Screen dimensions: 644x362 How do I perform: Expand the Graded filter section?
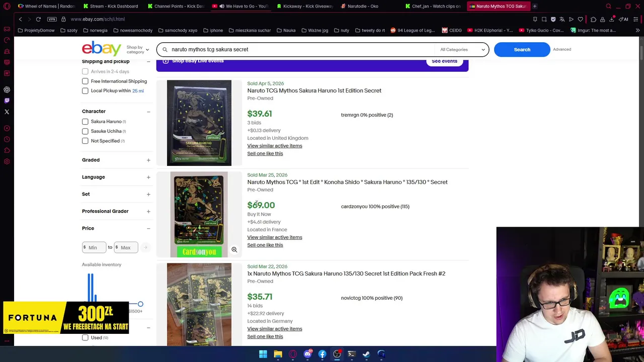coord(148,160)
